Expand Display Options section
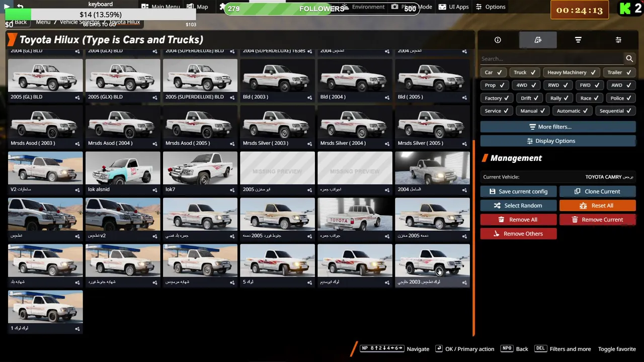 pos(558,141)
